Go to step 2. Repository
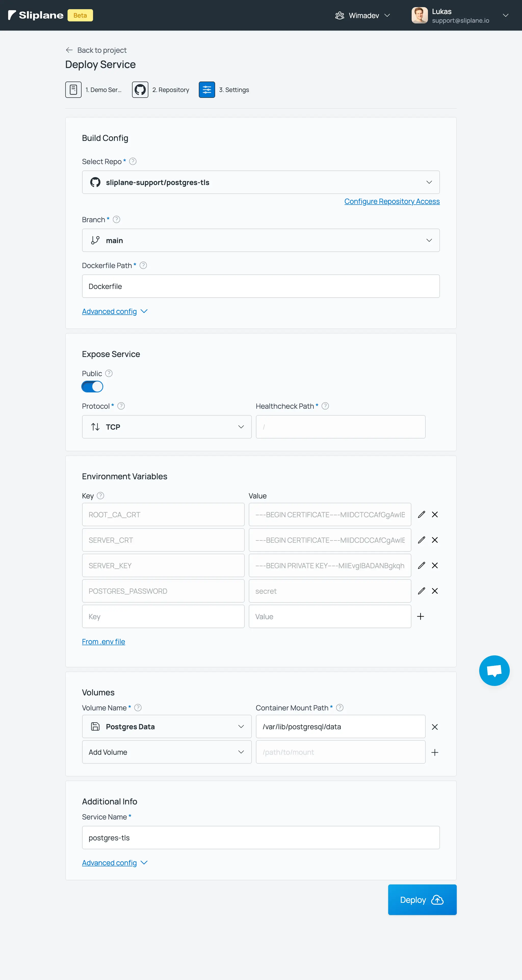The width and height of the screenshot is (522, 980). 161,90
